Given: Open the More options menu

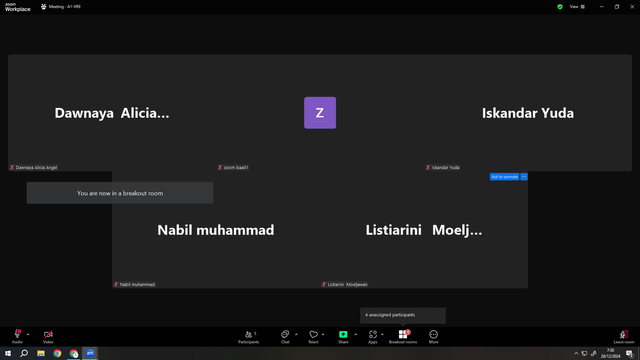Looking at the screenshot, I should point(433,336).
